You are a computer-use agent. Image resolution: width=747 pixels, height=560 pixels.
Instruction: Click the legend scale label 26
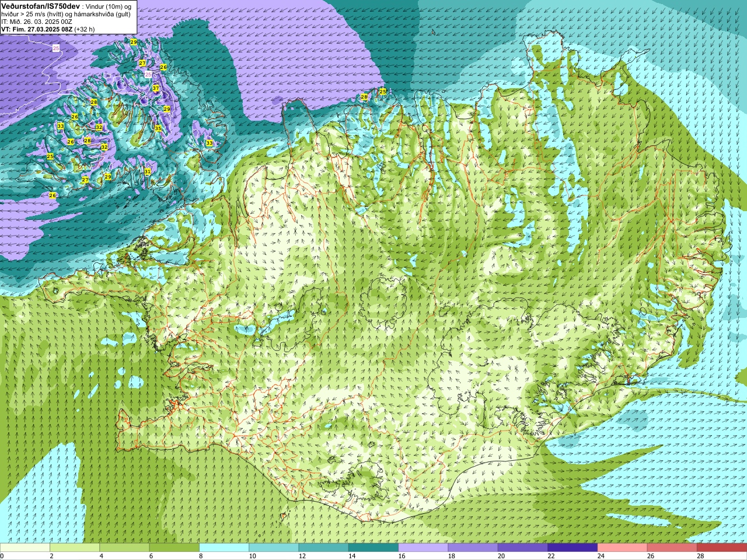pyautogui.click(x=651, y=556)
